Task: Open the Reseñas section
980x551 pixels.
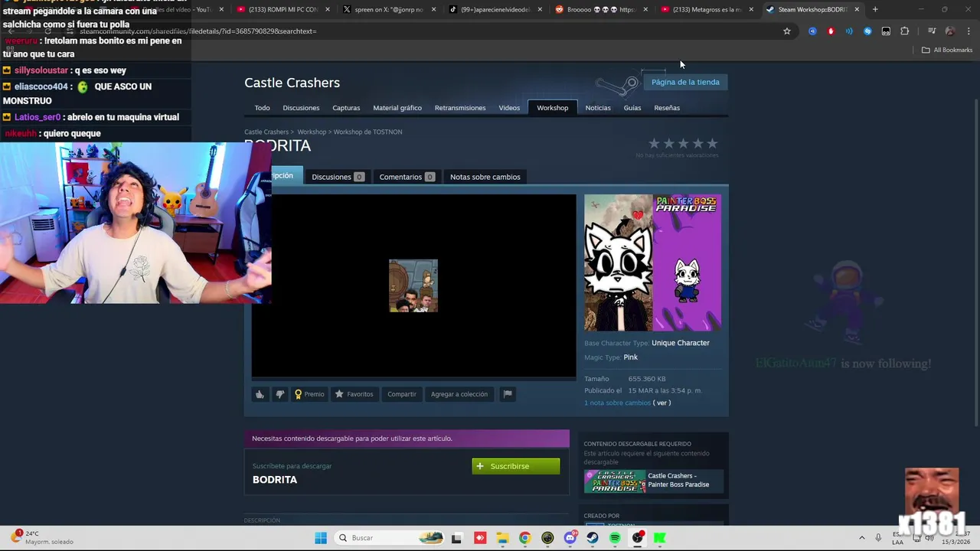Action: click(667, 108)
